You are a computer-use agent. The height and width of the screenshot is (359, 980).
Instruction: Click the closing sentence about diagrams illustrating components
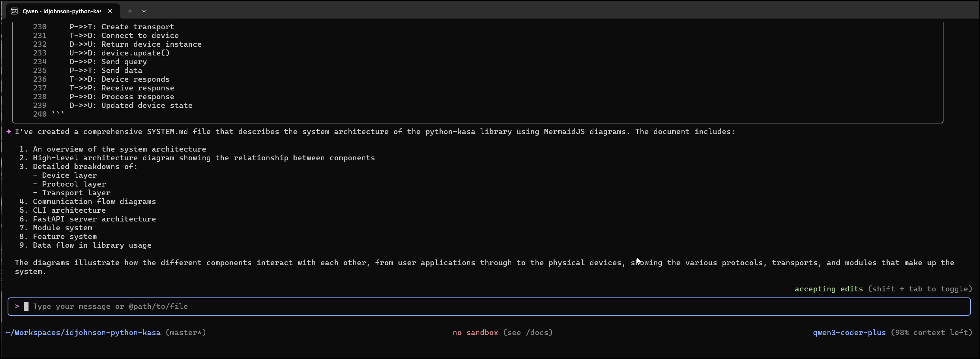[484, 267]
